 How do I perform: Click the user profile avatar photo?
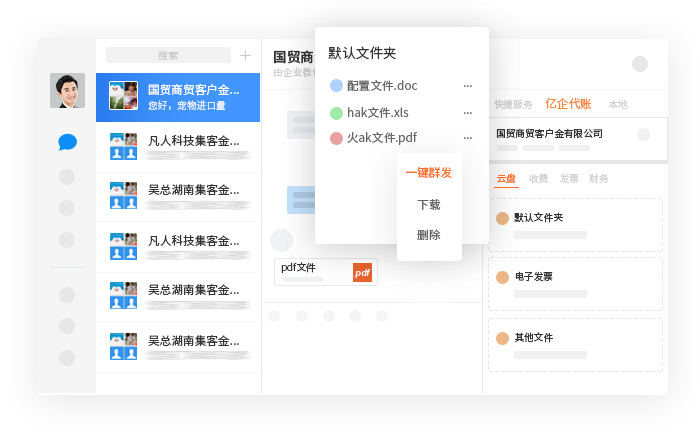click(x=67, y=91)
